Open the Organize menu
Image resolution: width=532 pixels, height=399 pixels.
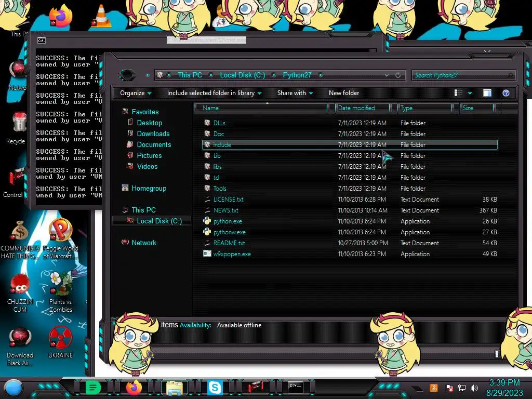tap(136, 93)
